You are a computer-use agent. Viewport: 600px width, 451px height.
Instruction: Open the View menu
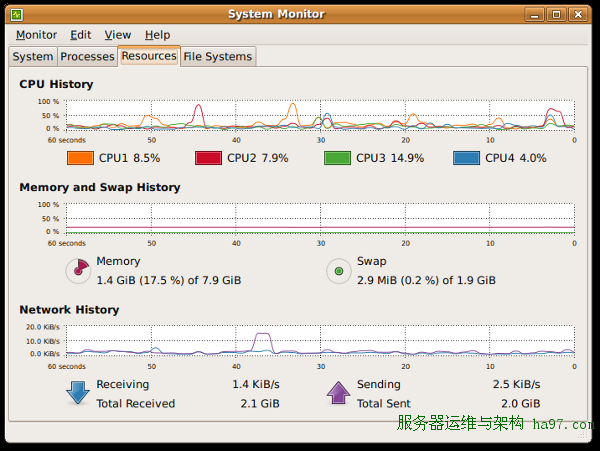[117, 35]
